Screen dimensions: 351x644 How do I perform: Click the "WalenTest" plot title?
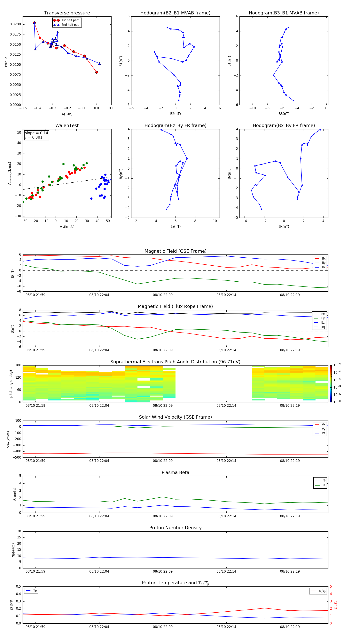(67, 125)
